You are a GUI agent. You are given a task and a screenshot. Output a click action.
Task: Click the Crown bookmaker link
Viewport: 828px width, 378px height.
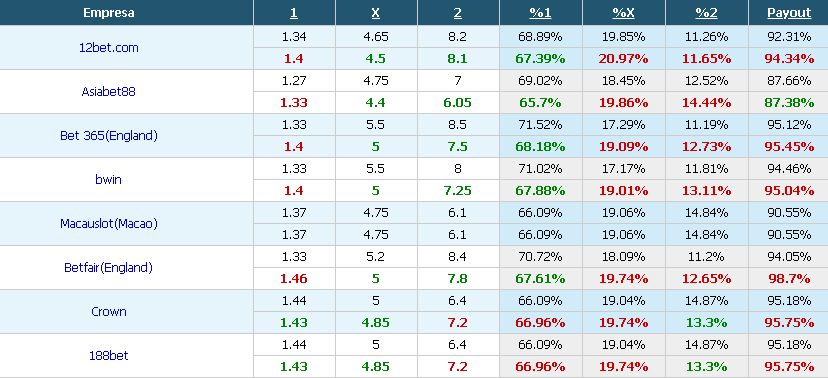pyautogui.click(x=108, y=311)
